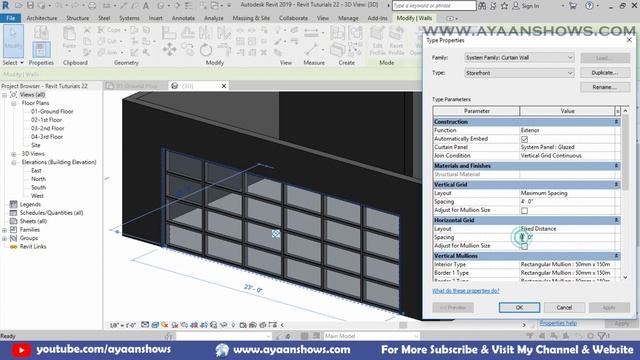The width and height of the screenshot is (640, 360).
Task: Open the File menu tab
Action: pyautogui.click(x=11, y=18)
